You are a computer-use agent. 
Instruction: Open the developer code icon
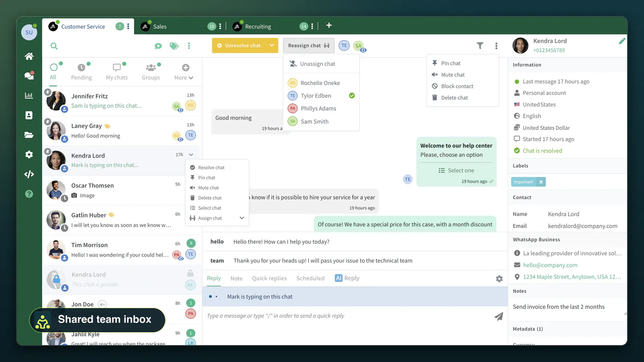tap(29, 174)
